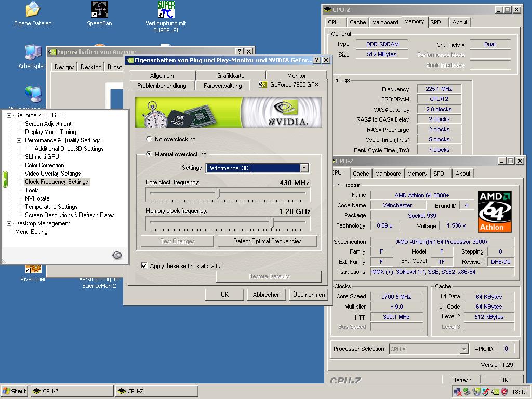This screenshot has height=399, width=532.
Task: Open the Cache tab in the top CPU-Z window
Action: click(x=357, y=22)
